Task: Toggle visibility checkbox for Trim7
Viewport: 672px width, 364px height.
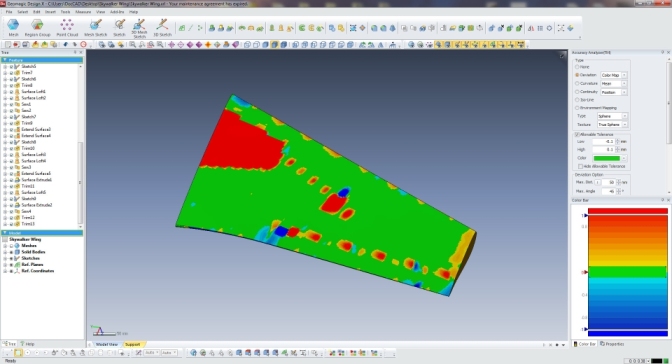Action: (x=12, y=73)
